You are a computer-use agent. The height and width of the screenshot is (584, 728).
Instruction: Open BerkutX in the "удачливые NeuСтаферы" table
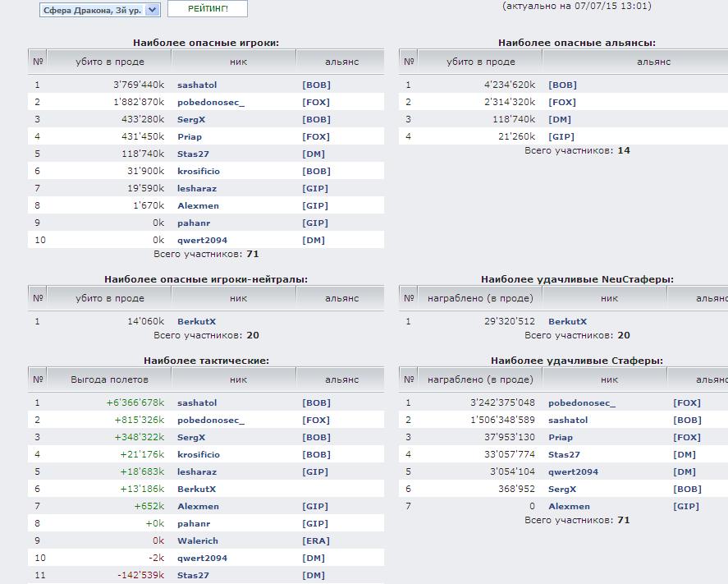pos(567,322)
